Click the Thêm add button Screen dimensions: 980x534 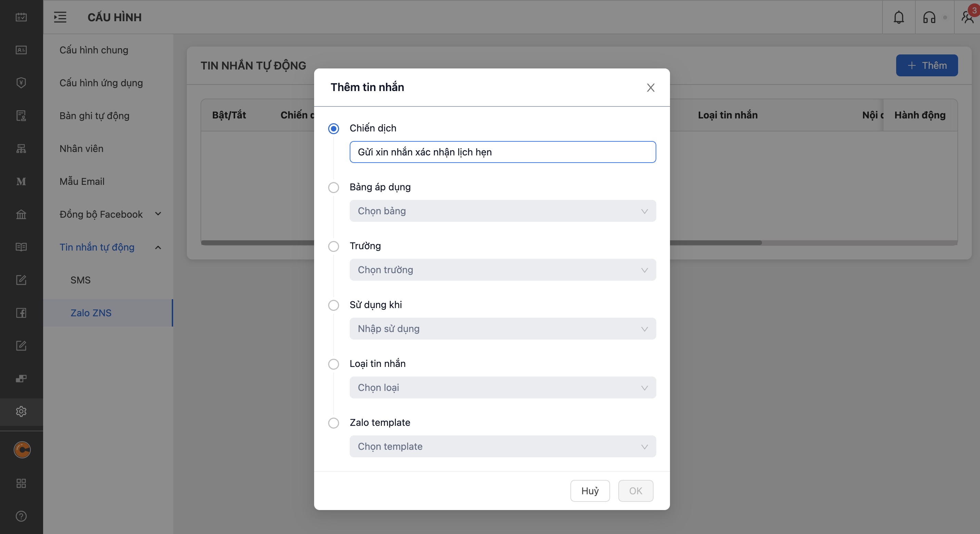pos(926,65)
